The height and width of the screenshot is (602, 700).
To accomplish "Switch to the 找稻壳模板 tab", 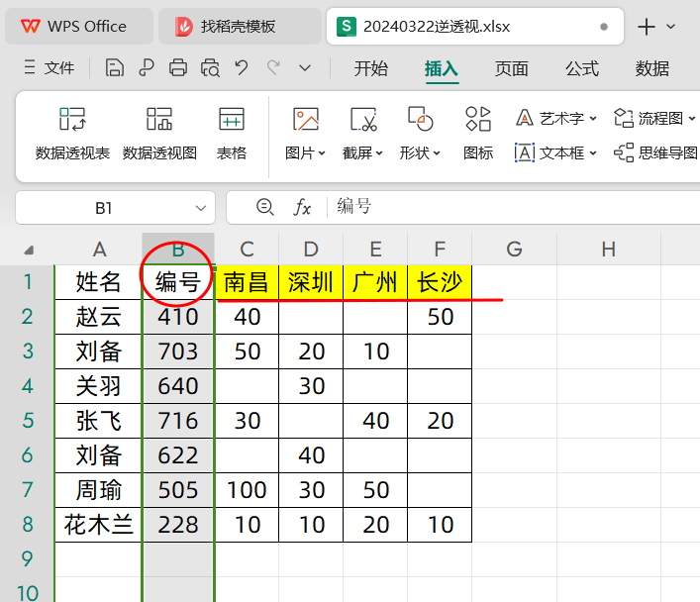I will 240,27.
